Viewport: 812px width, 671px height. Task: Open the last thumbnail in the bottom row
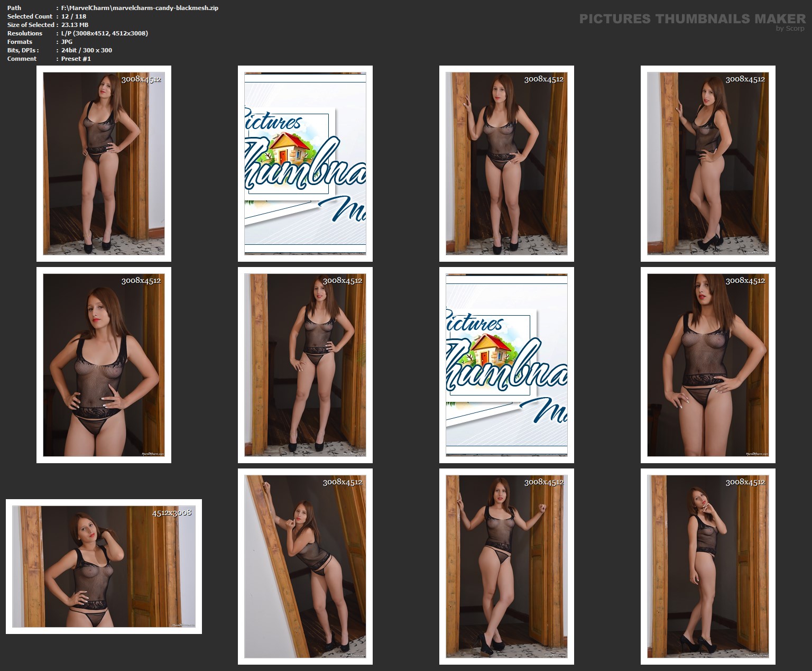(708, 566)
